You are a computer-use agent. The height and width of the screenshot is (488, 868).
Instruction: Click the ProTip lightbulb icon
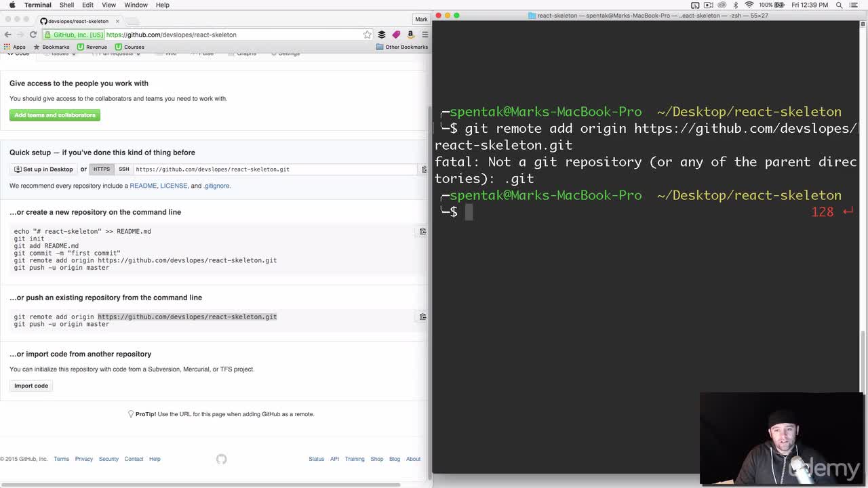pos(131,414)
